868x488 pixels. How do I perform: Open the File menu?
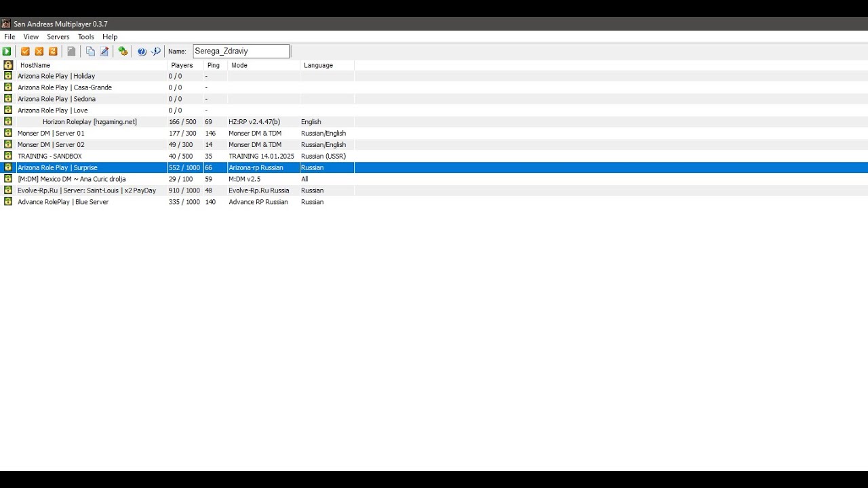click(x=9, y=37)
